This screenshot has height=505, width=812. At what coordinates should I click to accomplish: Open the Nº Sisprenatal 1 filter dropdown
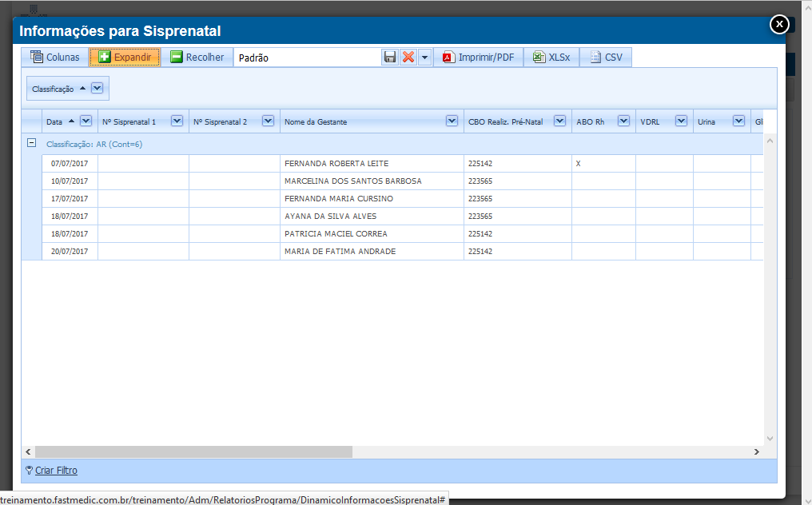(x=177, y=121)
